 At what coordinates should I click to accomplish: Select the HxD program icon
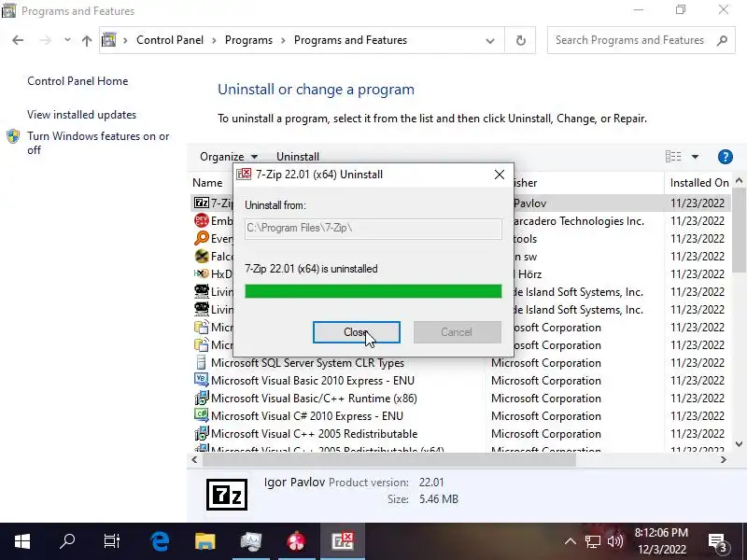point(202,273)
